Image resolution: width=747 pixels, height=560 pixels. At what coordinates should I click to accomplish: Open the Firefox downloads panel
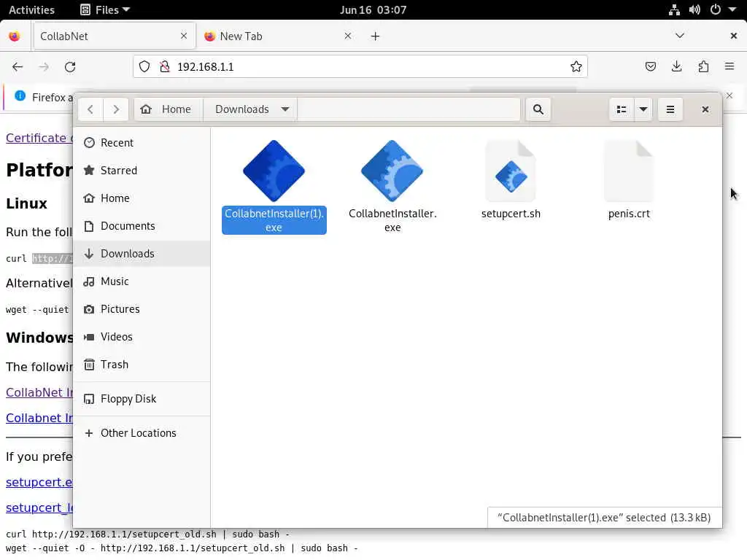pos(676,66)
